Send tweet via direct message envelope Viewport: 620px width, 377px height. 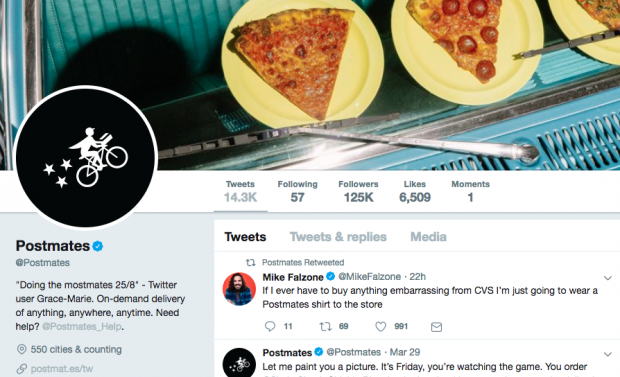(436, 327)
